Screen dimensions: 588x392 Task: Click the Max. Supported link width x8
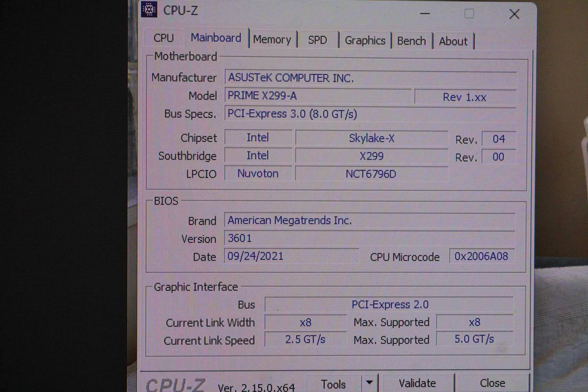475,322
